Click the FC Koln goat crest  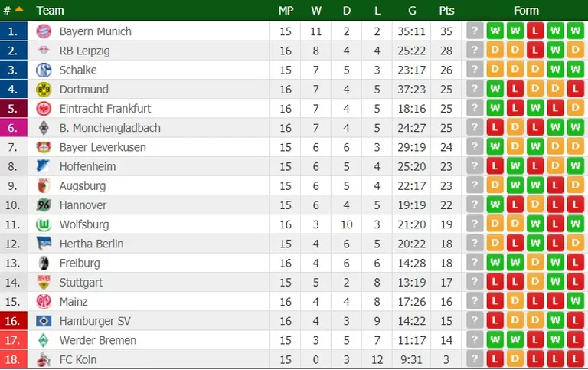pyautogui.click(x=44, y=359)
